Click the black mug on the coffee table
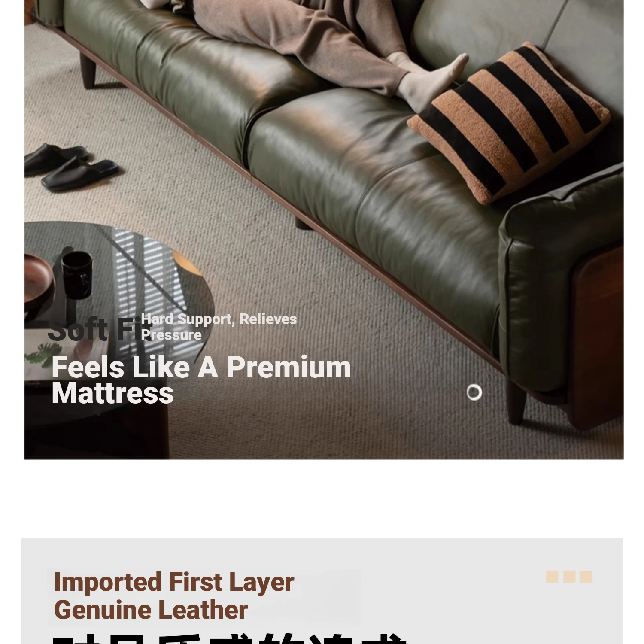Screen dimensions: 644x644 [77, 275]
